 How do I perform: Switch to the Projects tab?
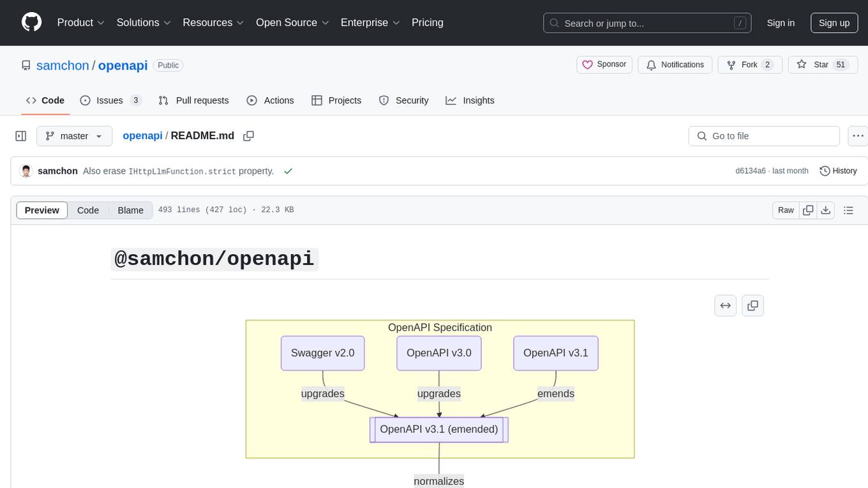coord(336,100)
